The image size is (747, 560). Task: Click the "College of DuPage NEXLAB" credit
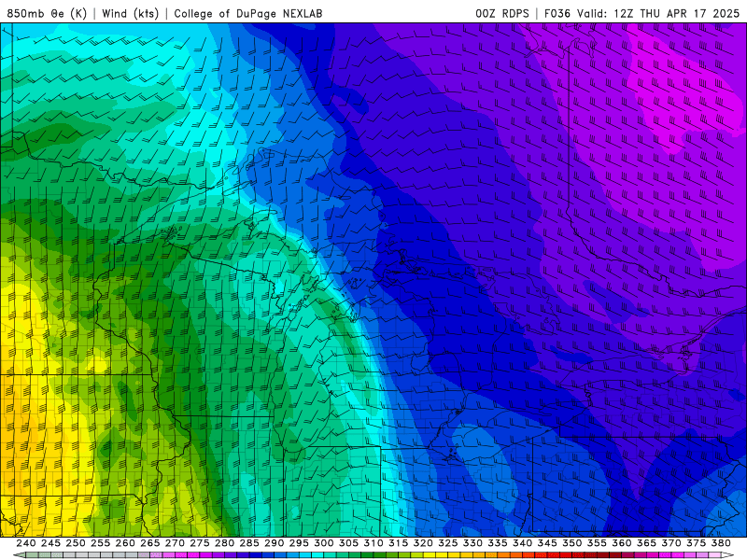248,13
